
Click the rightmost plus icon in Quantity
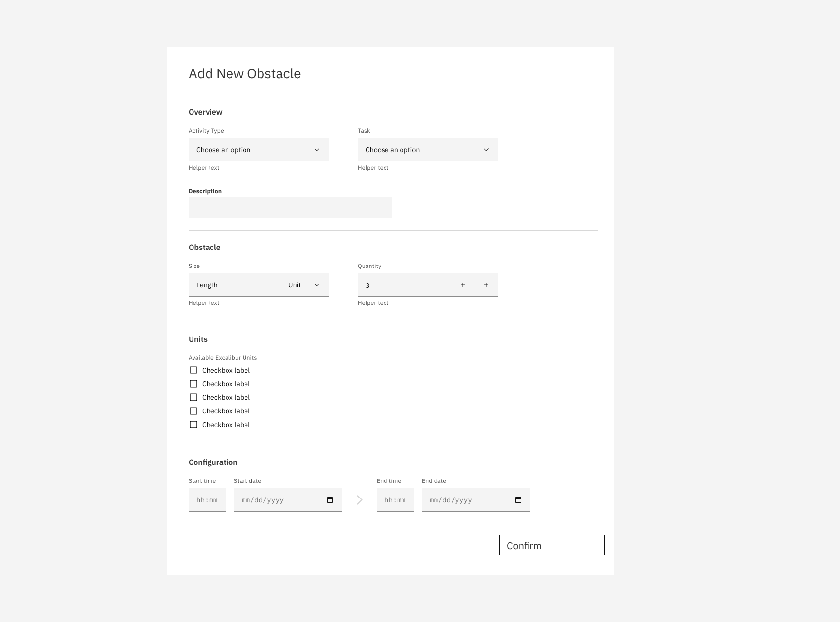(486, 285)
